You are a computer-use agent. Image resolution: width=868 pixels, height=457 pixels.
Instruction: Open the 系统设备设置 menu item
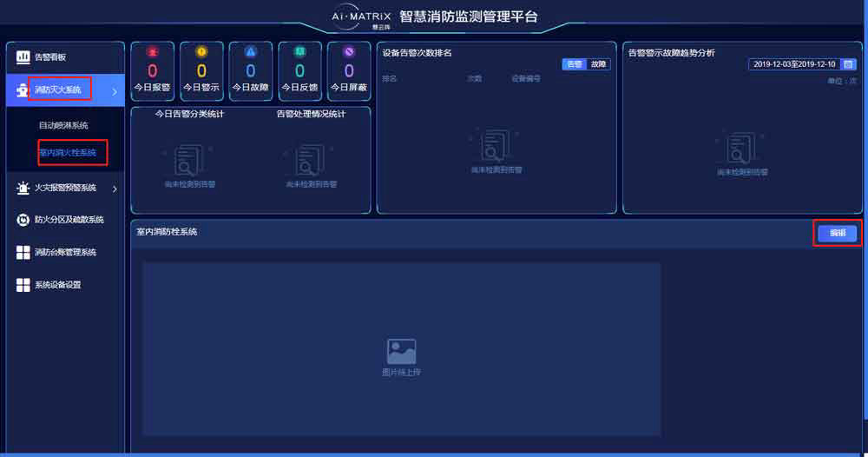click(65, 285)
